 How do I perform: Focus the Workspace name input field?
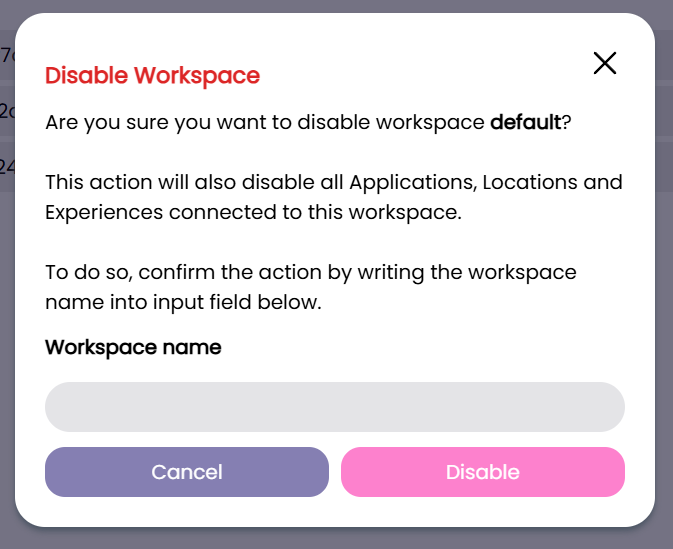click(x=335, y=407)
